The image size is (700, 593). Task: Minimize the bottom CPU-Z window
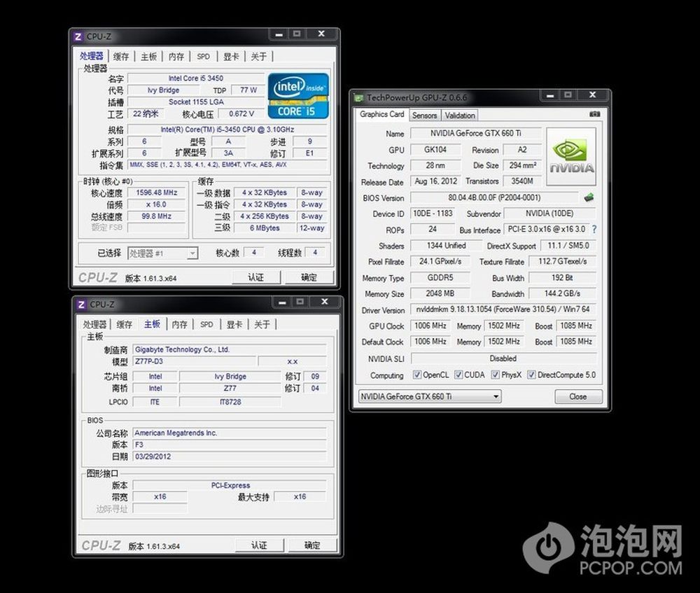click(282, 302)
